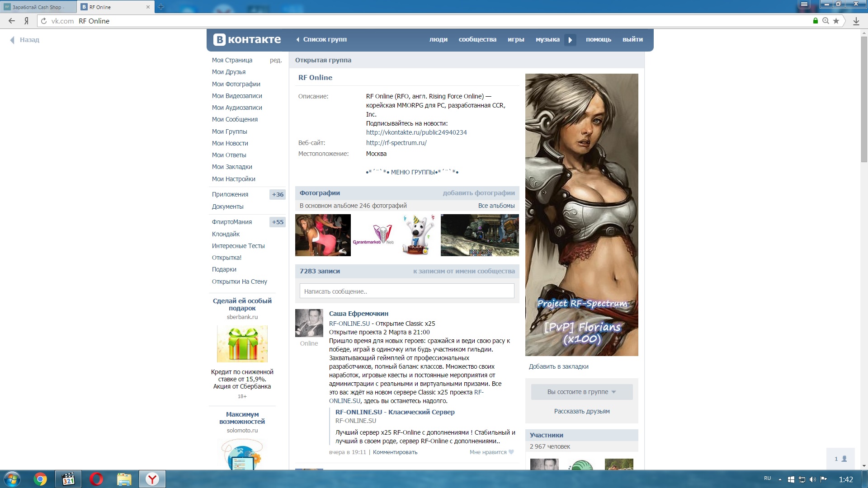Open the Вы состоите в группе dropdown
This screenshot has width=868, height=488.
point(582,392)
